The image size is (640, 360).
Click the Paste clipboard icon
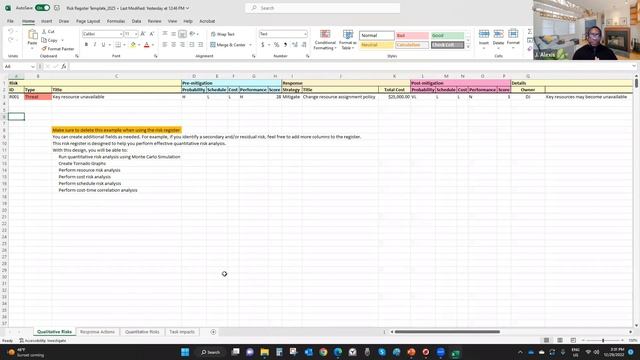tap(32, 35)
